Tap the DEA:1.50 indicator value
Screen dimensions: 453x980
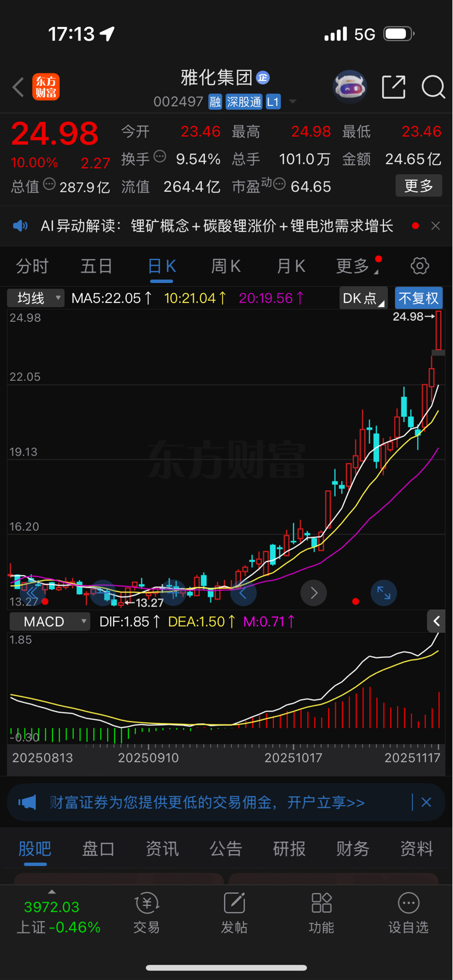[x=202, y=622]
